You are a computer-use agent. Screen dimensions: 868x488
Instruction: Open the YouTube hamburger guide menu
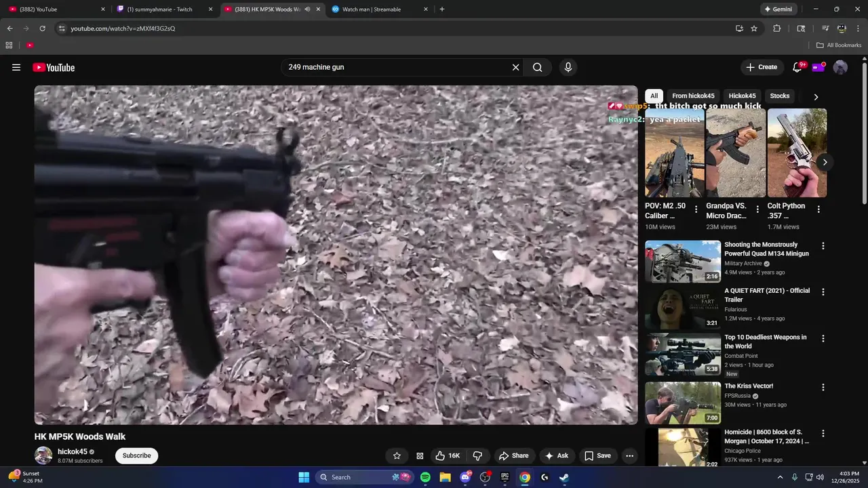(x=16, y=67)
